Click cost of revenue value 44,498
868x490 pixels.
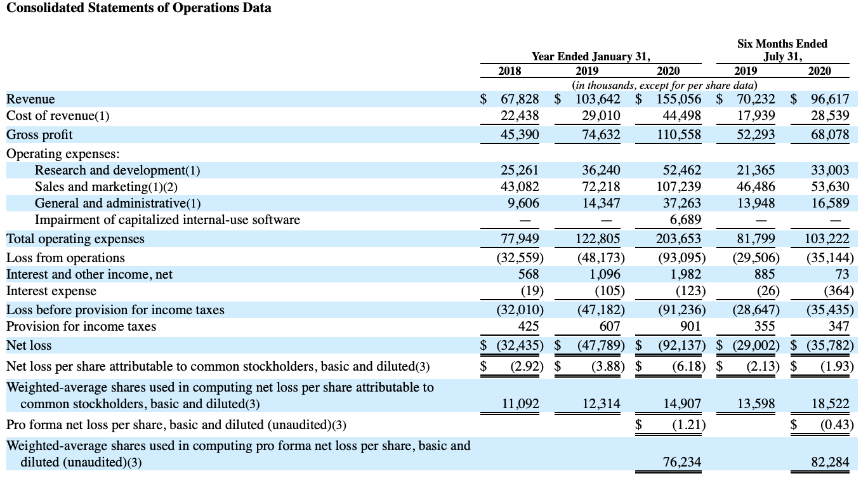682,116
